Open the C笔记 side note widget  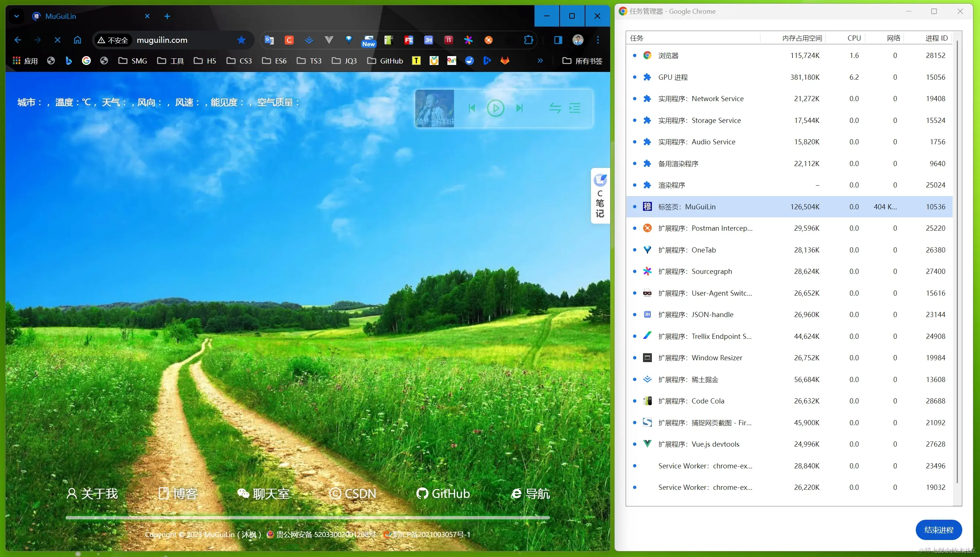tap(600, 196)
